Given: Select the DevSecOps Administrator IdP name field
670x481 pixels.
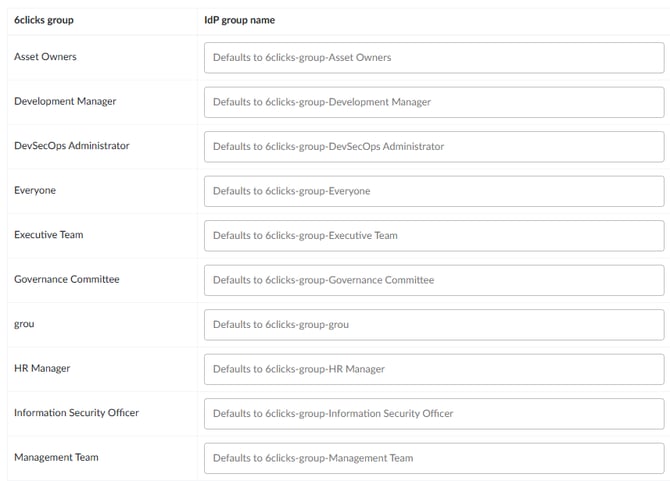Looking at the screenshot, I should pos(433,146).
